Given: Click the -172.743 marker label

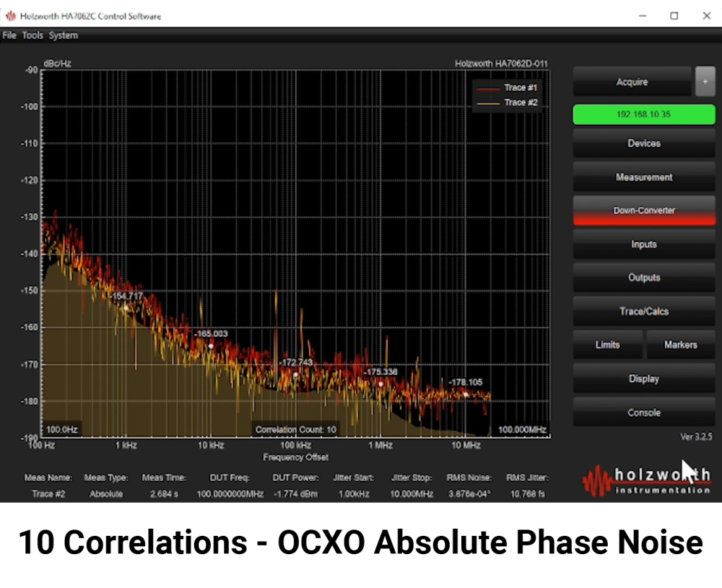Looking at the screenshot, I should pyautogui.click(x=296, y=362).
